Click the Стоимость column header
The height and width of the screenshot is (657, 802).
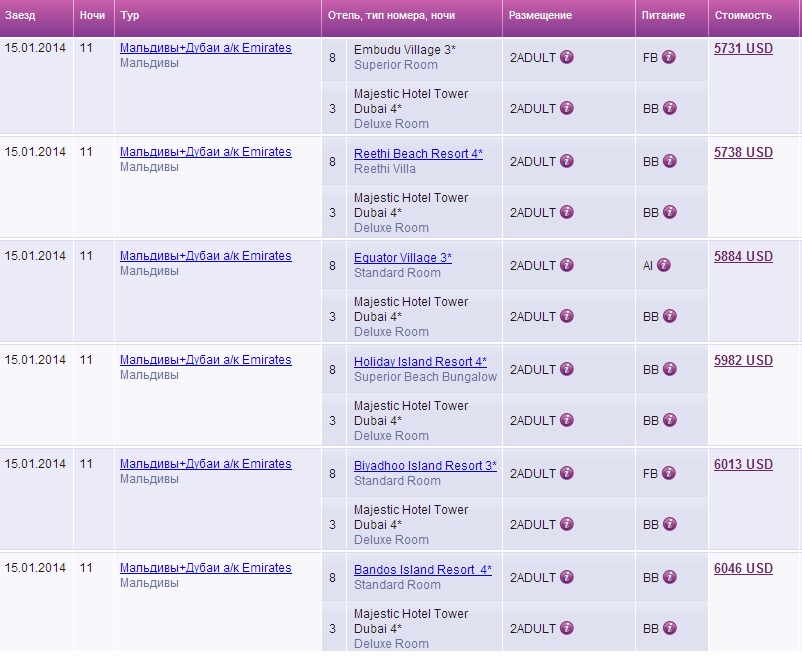pyautogui.click(x=742, y=16)
